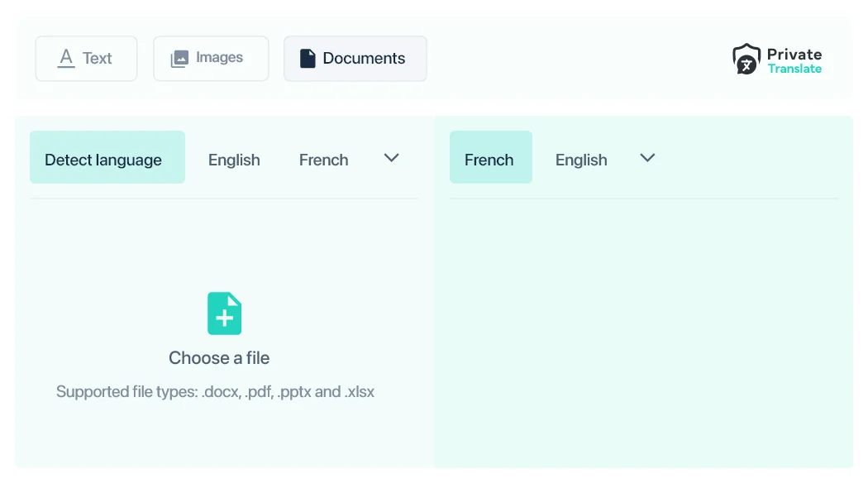Enable Detect language for source

click(103, 160)
